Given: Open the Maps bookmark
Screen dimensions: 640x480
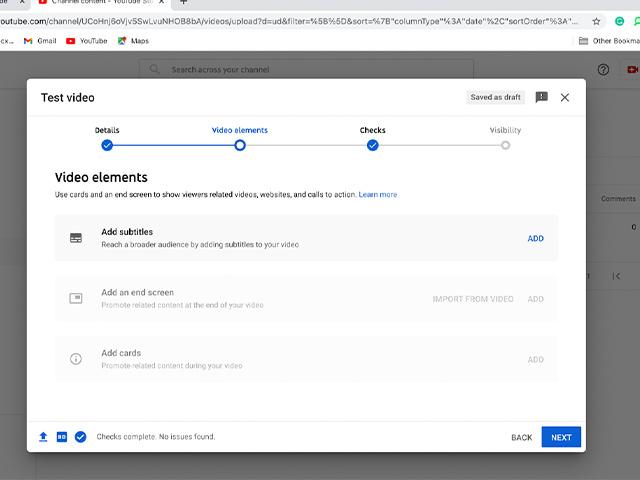Looking at the screenshot, I should [x=133, y=41].
